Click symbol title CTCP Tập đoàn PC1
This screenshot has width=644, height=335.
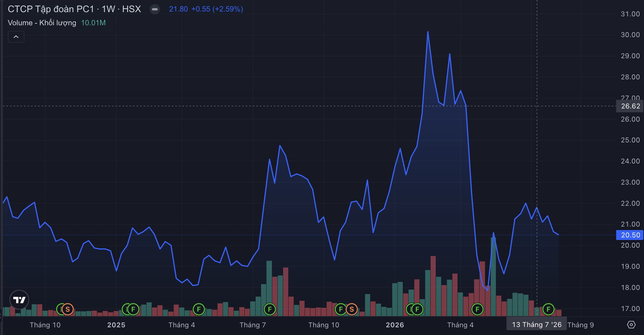tap(51, 9)
